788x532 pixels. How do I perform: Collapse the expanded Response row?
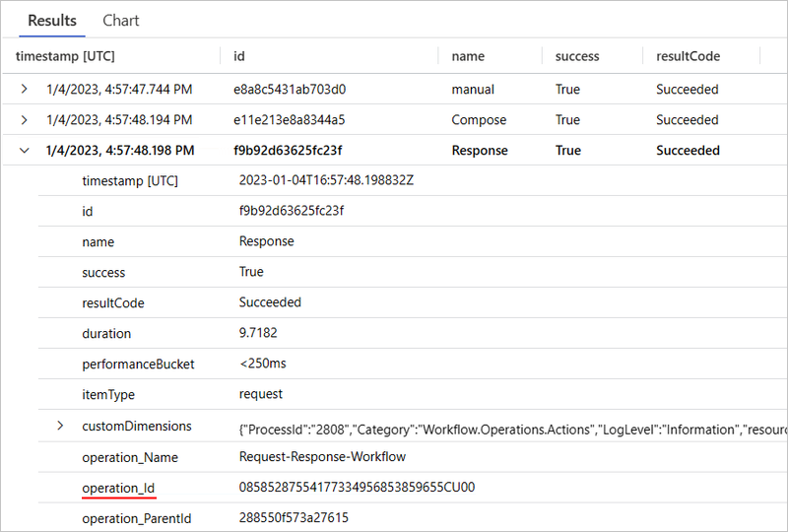24,151
